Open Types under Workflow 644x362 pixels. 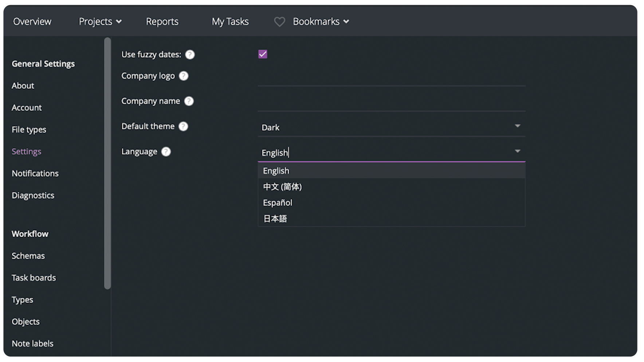(x=22, y=300)
